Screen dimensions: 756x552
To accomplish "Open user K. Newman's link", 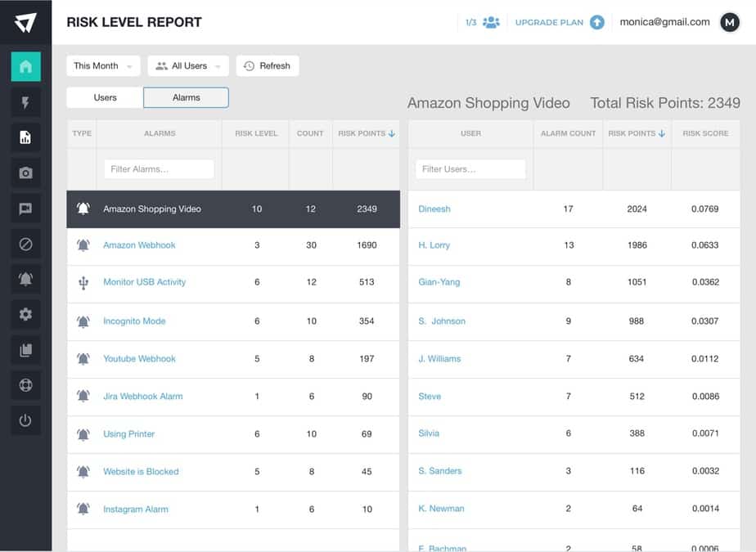I will 441,508.
